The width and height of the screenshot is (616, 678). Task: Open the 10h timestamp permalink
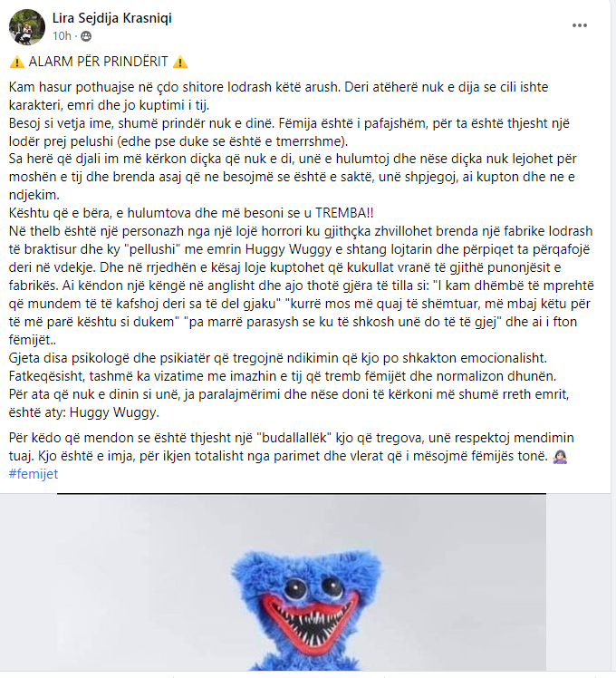pos(62,36)
